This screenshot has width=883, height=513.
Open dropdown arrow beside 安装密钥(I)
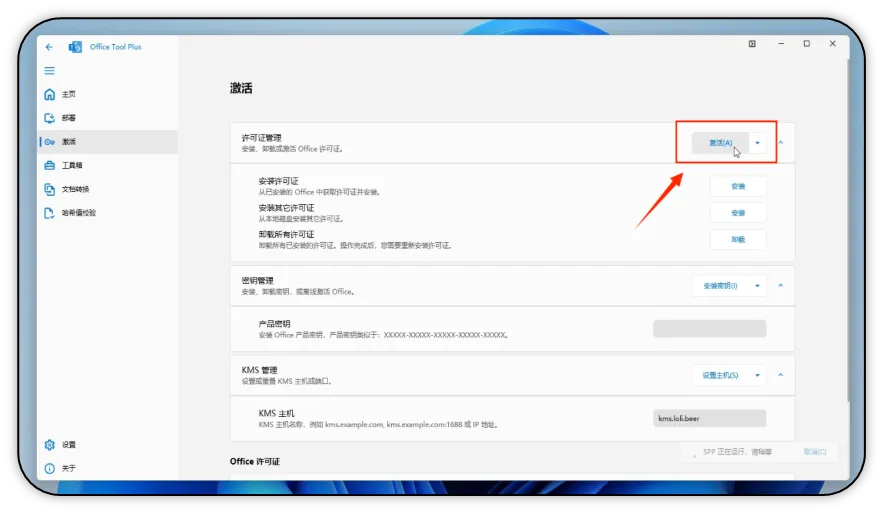(x=757, y=286)
